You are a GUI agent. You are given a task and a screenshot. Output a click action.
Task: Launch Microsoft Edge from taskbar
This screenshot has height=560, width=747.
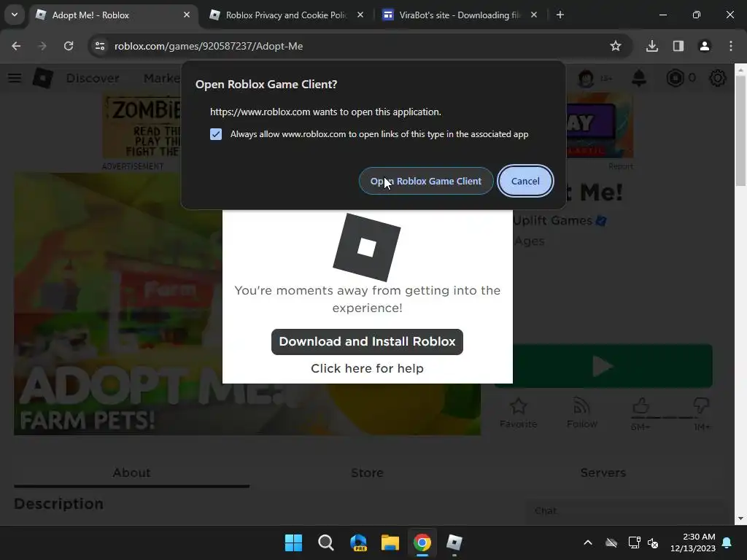point(358,542)
